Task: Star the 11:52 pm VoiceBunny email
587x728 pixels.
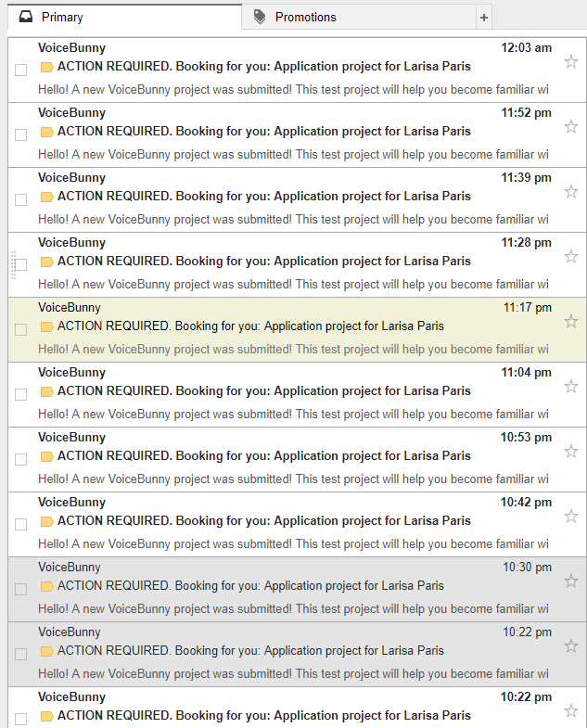Action: [571, 127]
